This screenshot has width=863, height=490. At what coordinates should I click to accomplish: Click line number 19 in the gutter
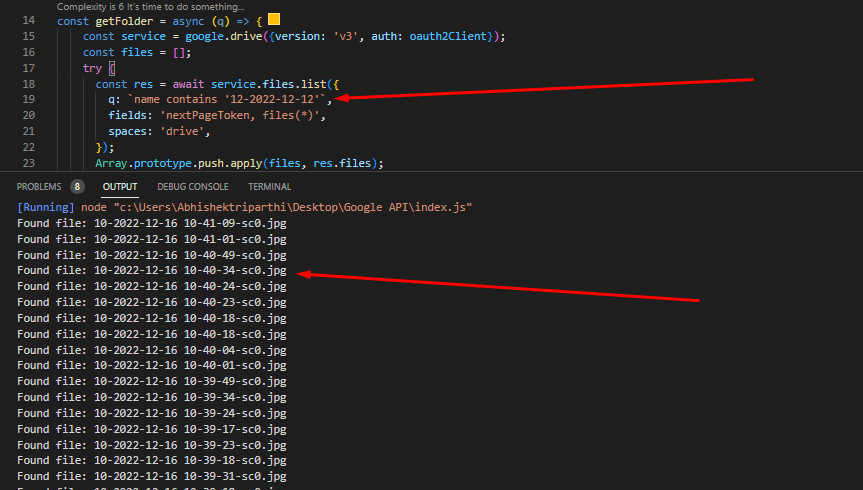point(29,99)
